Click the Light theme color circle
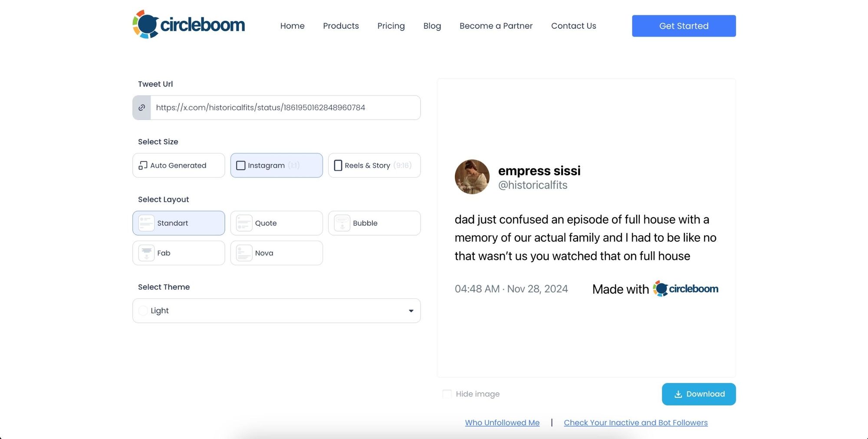The height and width of the screenshot is (439, 868). point(143,311)
